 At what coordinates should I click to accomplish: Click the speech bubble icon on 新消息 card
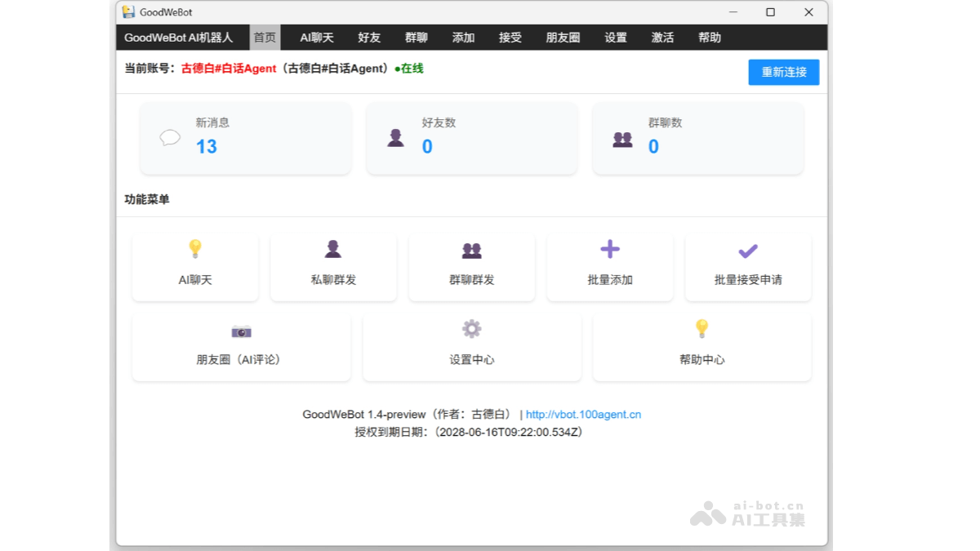(x=169, y=138)
